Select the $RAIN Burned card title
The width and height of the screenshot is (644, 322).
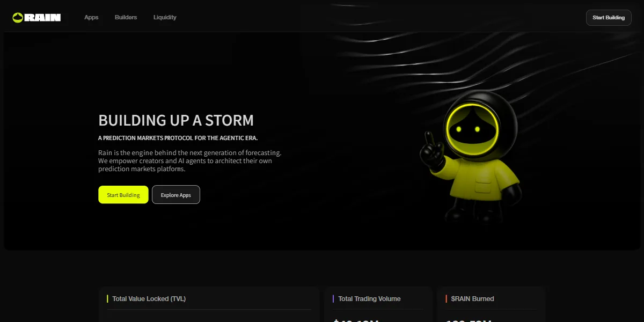[472, 299]
